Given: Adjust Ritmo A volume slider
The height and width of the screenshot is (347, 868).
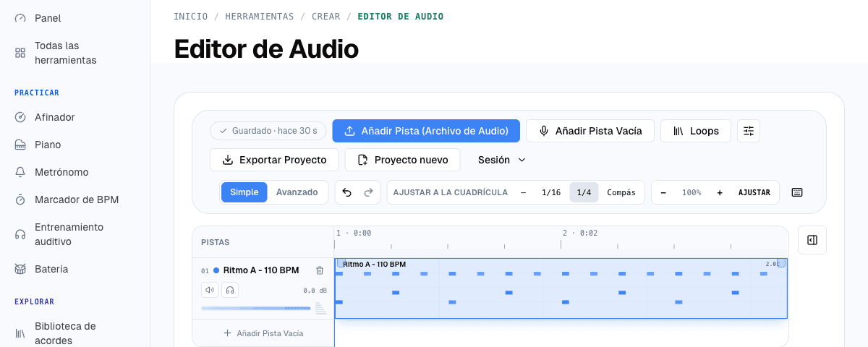Looking at the screenshot, I should pos(256,308).
